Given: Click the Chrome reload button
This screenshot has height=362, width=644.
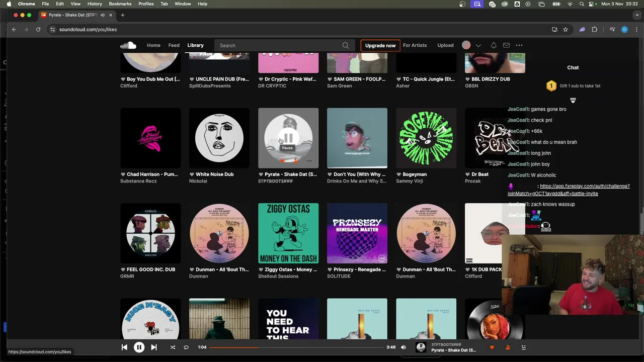Looking at the screenshot, I should pyautogui.click(x=38, y=29).
